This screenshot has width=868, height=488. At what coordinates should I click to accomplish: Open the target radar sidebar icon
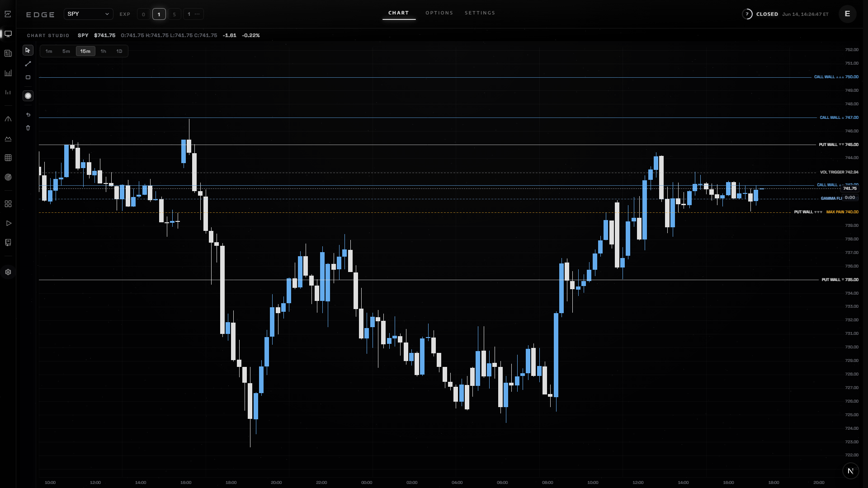pyautogui.click(x=8, y=177)
